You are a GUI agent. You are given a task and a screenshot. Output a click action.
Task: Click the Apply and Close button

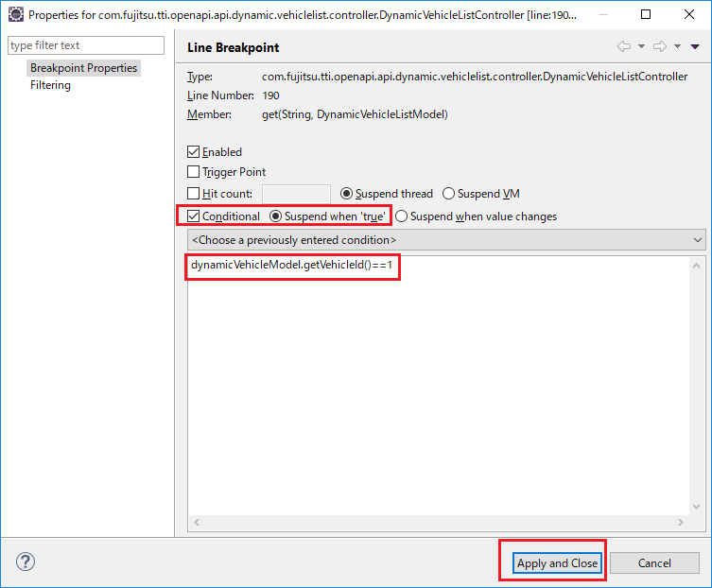point(557,563)
